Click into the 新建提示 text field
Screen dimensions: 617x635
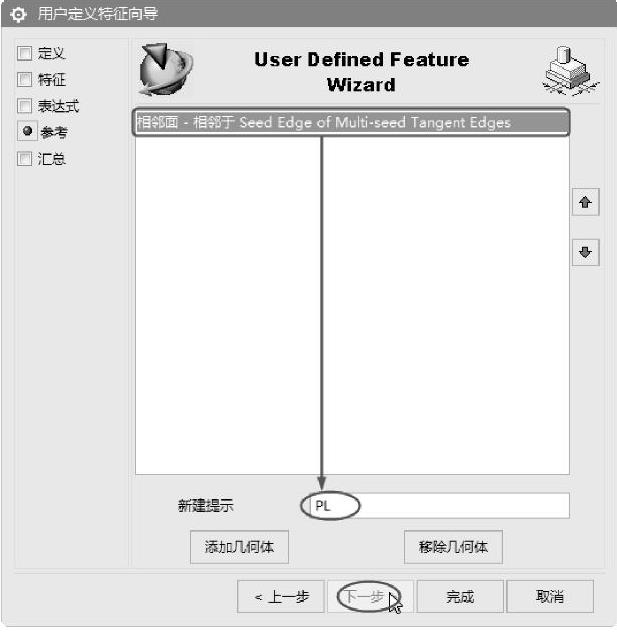[436, 505]
